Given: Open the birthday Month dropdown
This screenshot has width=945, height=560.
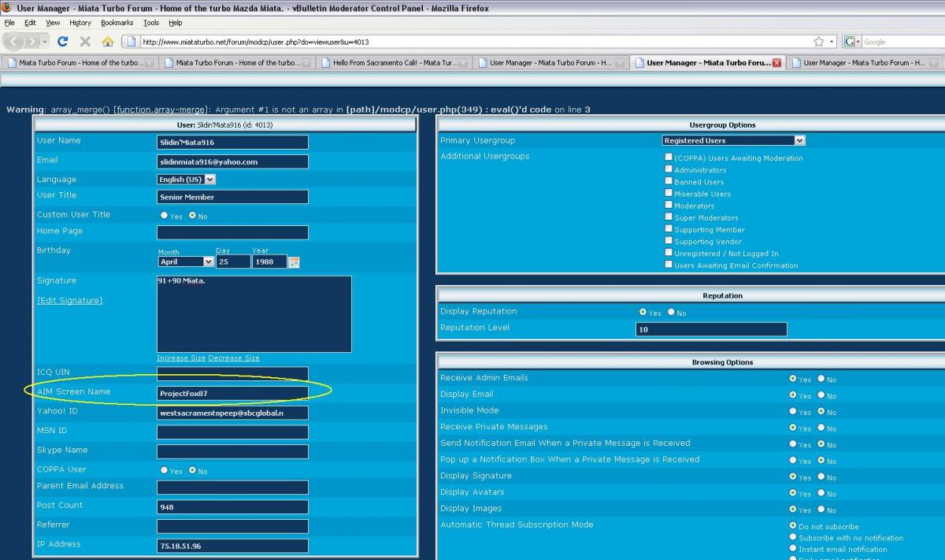Looking at the screenshot, I should pyautogui.click(x=186, y=261).
